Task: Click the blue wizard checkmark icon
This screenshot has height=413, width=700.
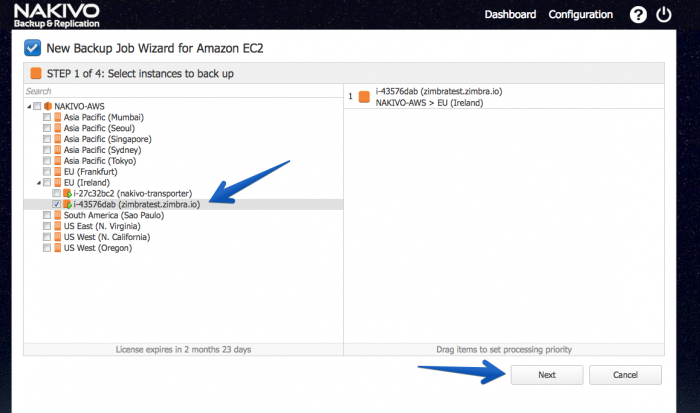Action: (33, 48)
